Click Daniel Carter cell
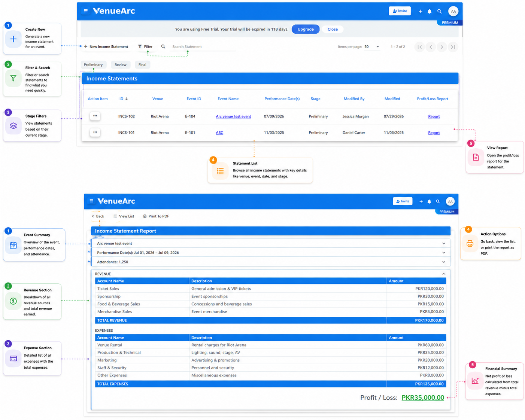 point(353,133)
